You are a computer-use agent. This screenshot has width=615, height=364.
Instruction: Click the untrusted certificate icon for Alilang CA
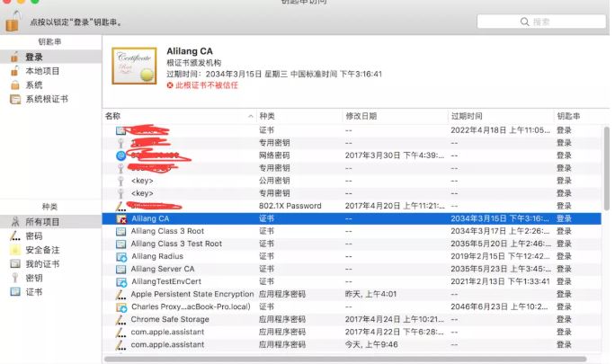pyautogui.click(x=121, y=218)
